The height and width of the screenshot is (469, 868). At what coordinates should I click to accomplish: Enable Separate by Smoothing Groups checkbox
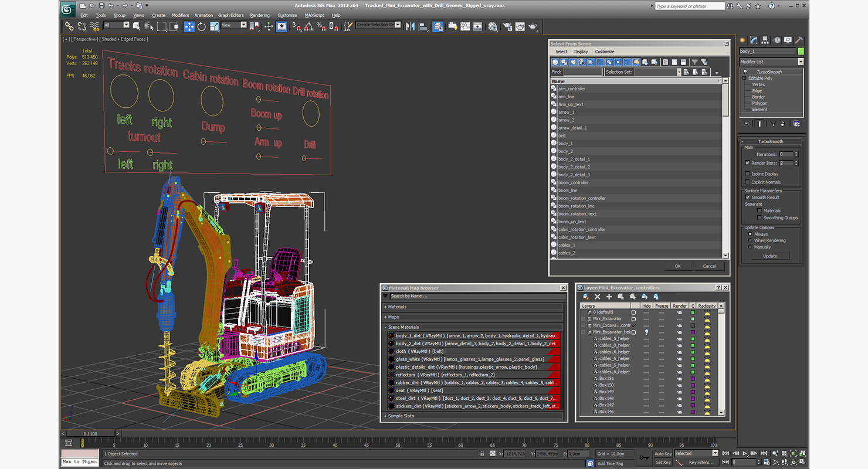pos(759,217)
